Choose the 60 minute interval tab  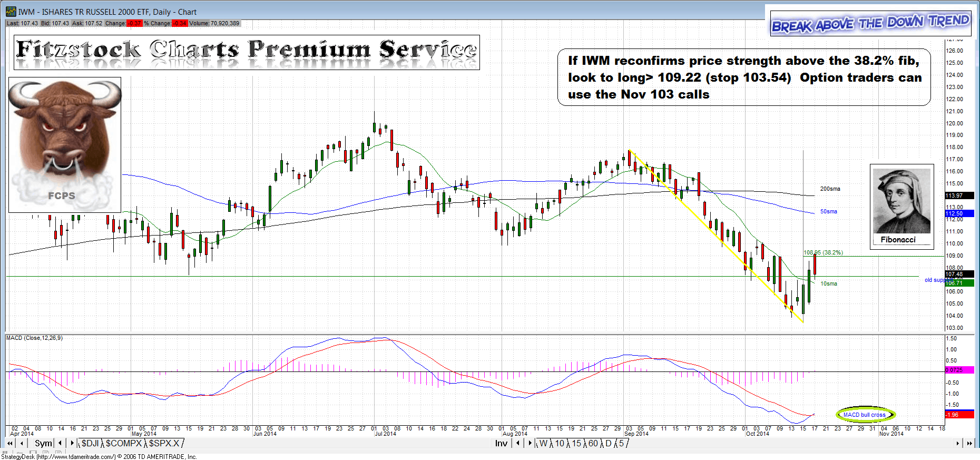[593, 444]
